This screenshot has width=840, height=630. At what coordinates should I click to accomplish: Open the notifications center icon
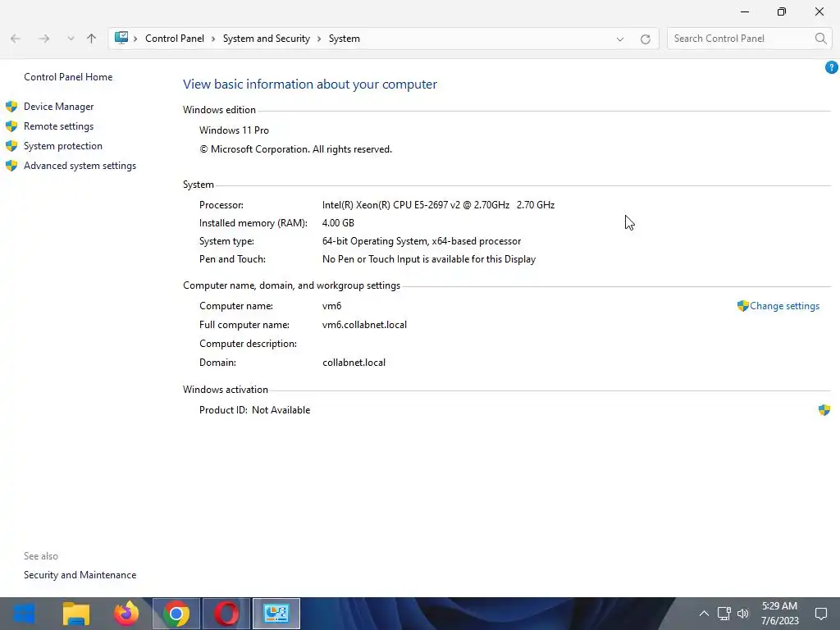820,614
